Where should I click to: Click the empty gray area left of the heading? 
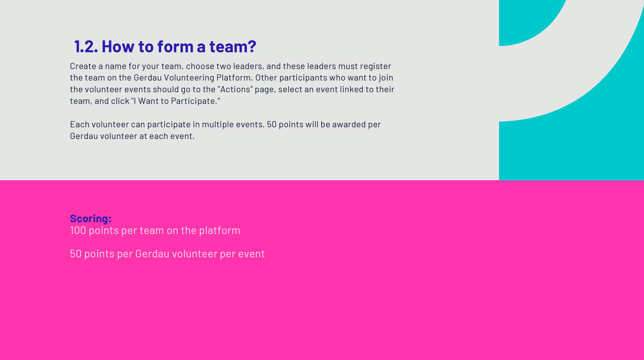(x=35, y=47)
